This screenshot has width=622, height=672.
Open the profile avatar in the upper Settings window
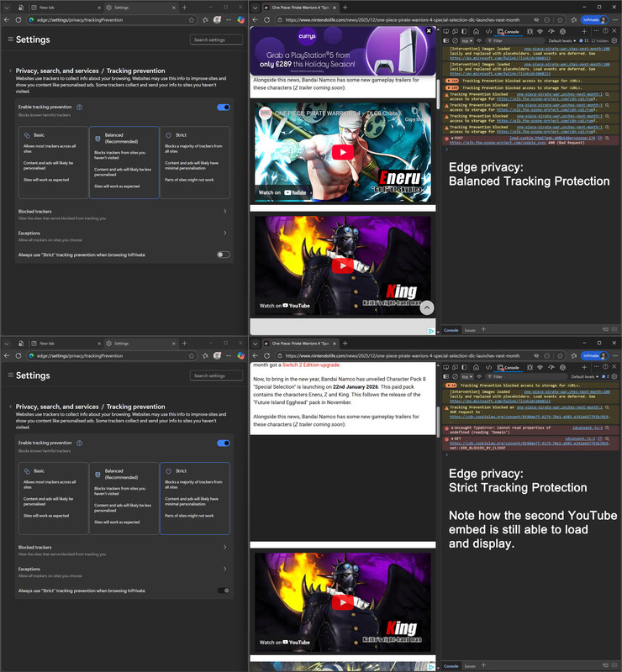click(217, 19)
